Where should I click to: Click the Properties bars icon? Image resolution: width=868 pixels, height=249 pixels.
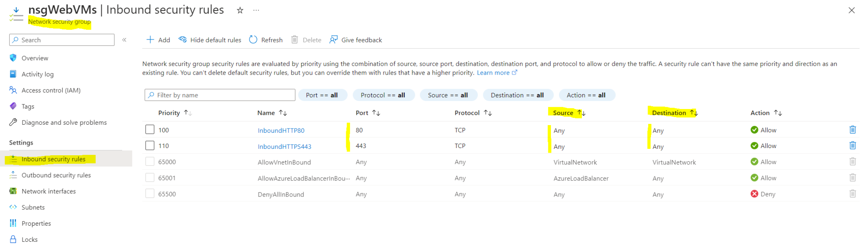13,223
